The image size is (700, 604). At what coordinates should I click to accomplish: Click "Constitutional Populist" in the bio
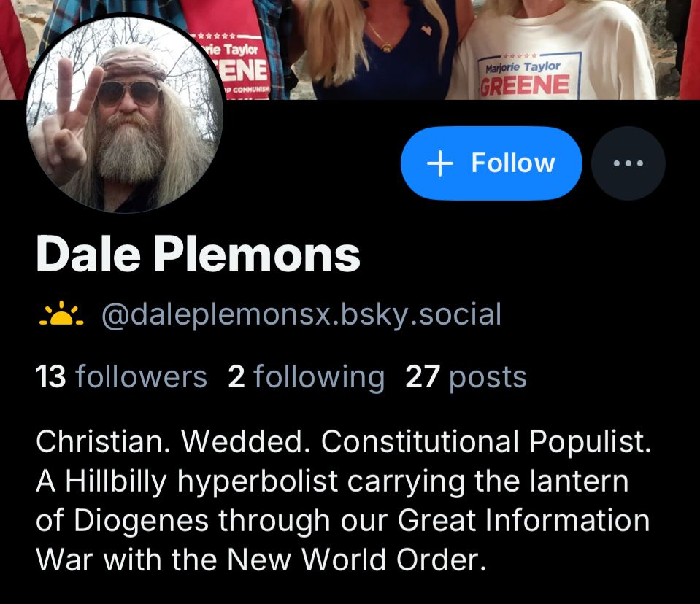pos(486,442)
